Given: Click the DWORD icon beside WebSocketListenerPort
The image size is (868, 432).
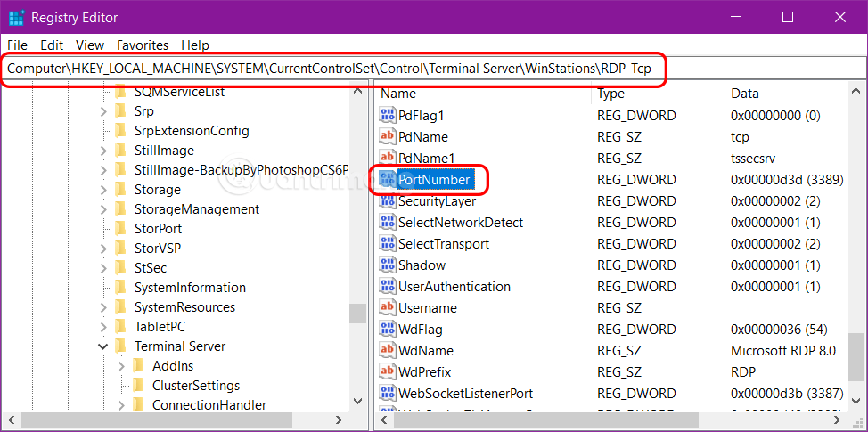Looking at the screenshot, I should point(388,394).
